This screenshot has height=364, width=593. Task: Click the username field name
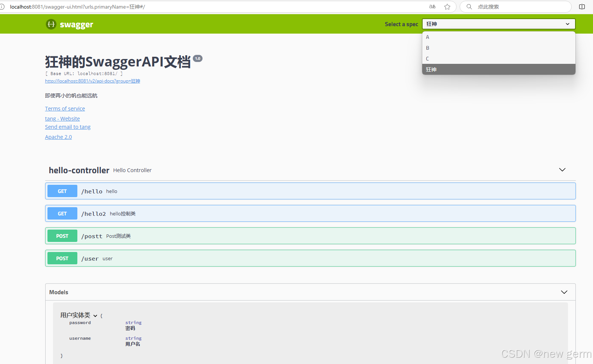pos(80,338)
